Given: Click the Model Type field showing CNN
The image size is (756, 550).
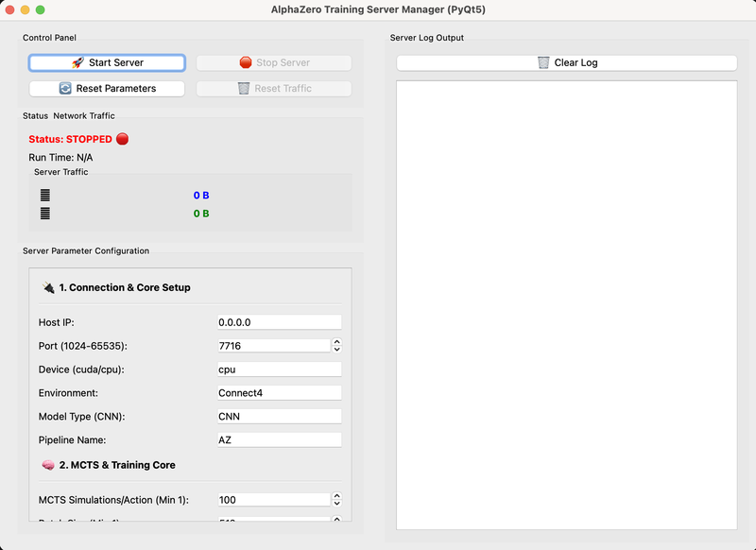Looking at the screenshot, I should tap(279, 417).
